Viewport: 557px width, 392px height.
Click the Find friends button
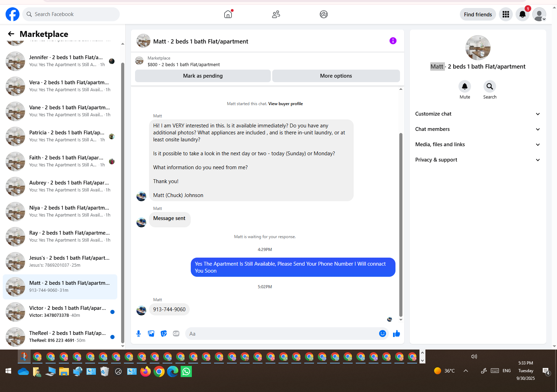tap(478, 14)
